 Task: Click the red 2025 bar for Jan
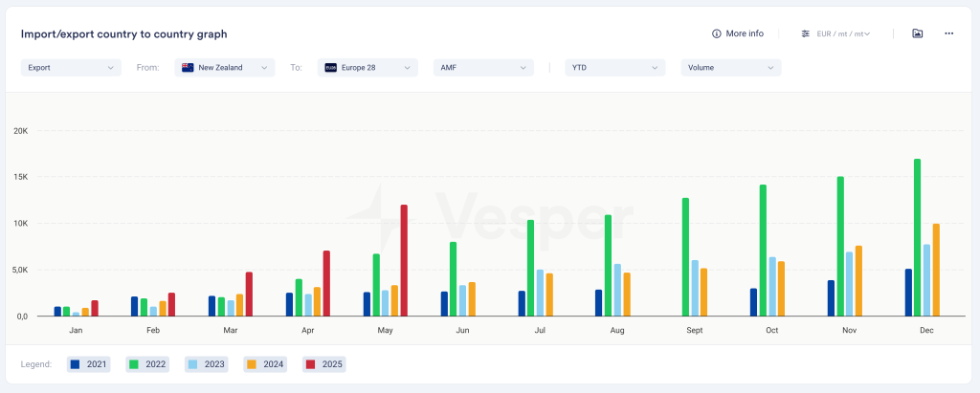[95, 308]
